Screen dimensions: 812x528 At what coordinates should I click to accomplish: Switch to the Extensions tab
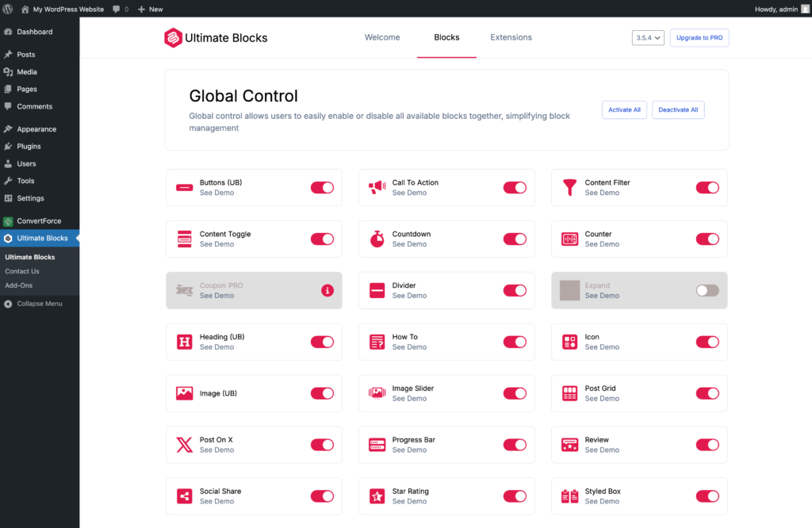point(511,37)
